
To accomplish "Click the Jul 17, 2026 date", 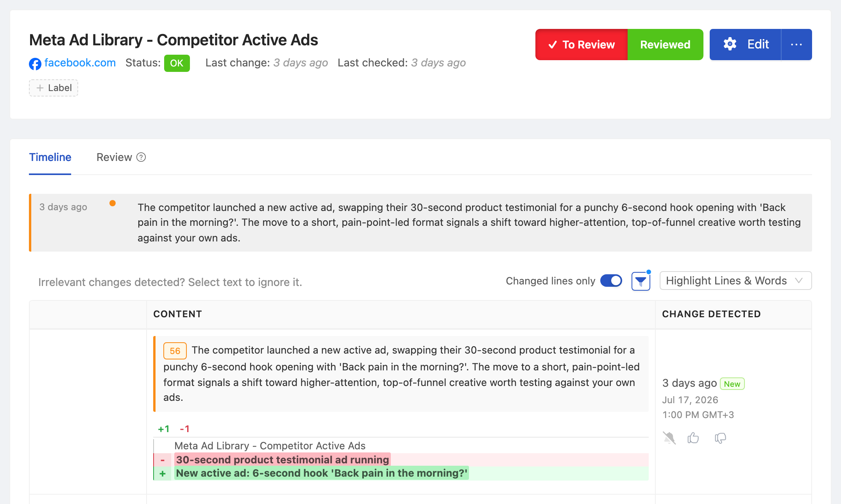I will [x=690, y=400].
